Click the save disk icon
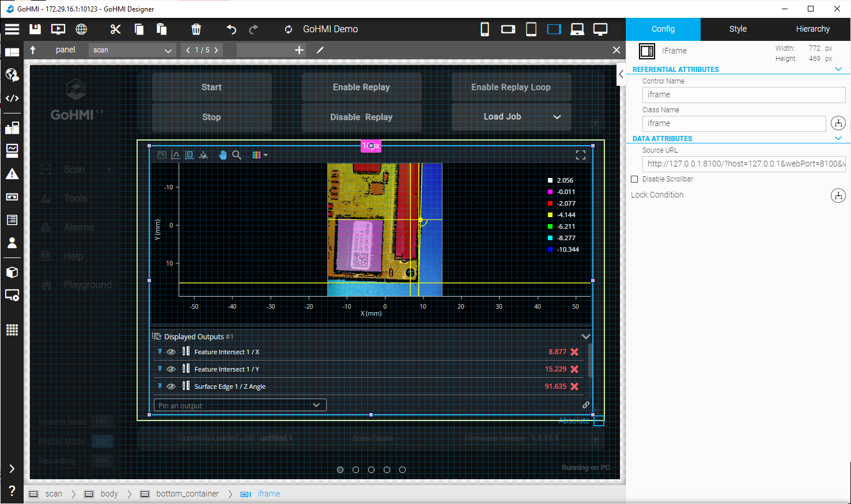 click(35, 29)
